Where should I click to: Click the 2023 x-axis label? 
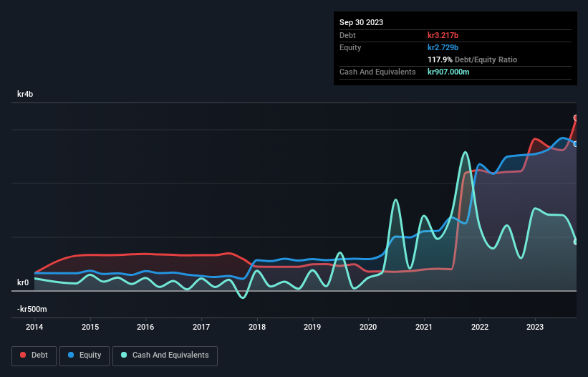[x=535, y=327]
